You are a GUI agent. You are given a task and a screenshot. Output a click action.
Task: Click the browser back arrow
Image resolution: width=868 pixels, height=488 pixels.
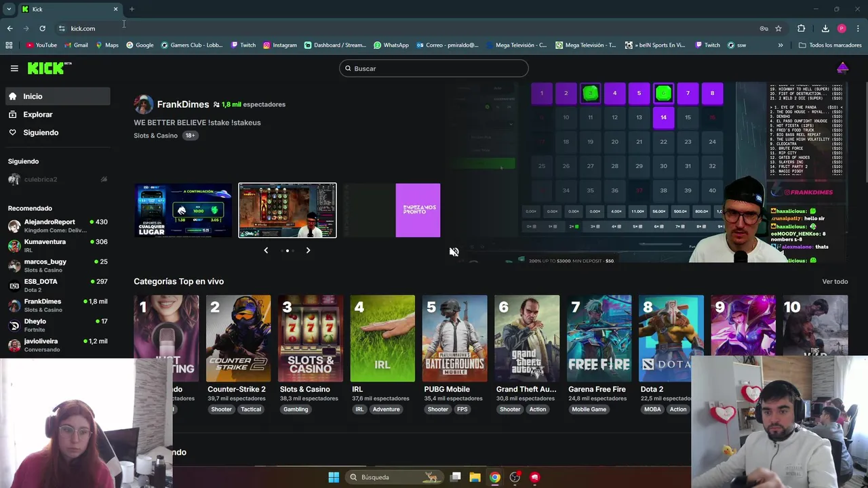click(x=9, y=28)
